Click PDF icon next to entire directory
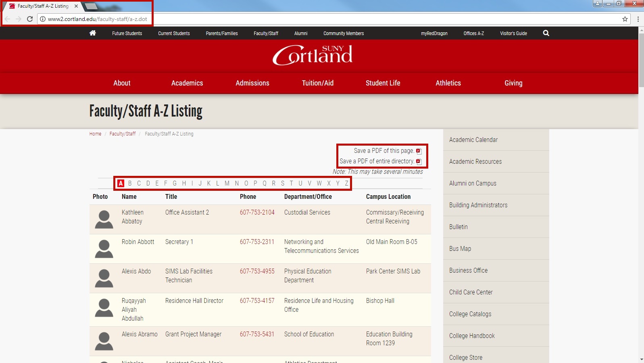644x363 pixels. [419, 161]
